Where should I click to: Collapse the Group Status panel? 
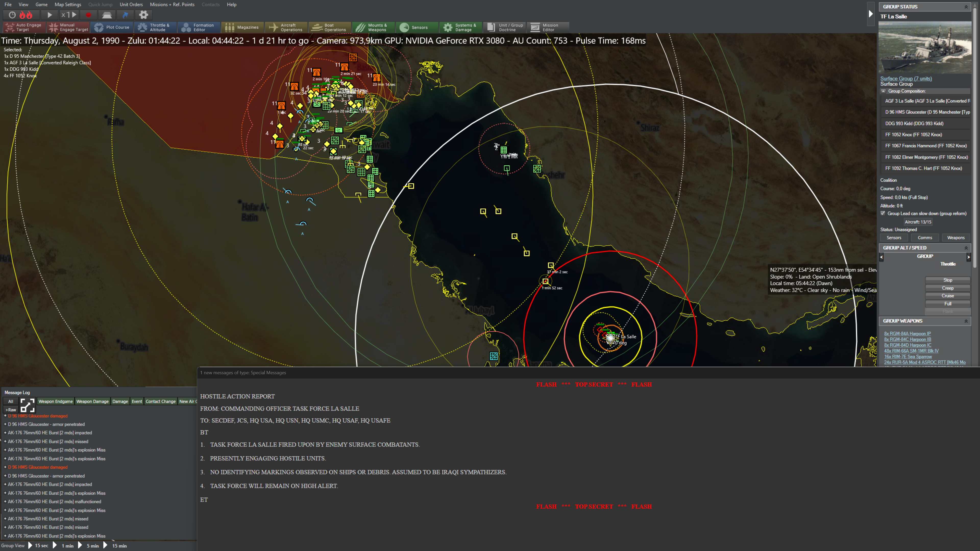(966, 7)
